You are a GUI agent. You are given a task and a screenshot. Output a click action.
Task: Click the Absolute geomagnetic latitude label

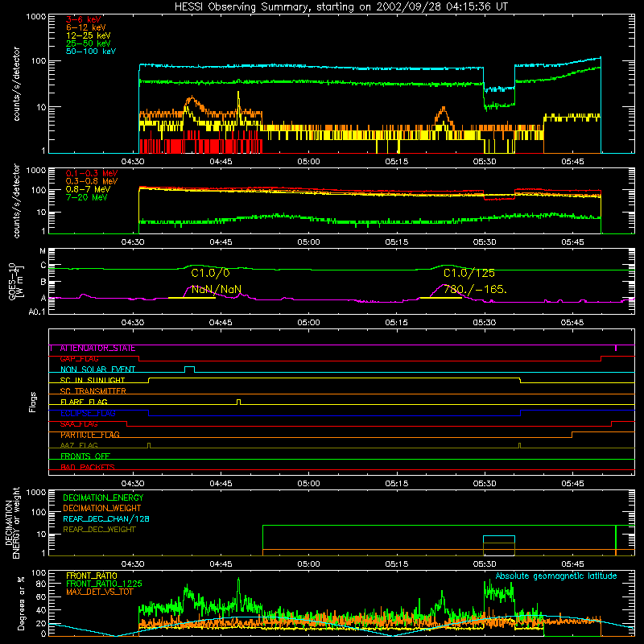pyautogui.click(x=556, y=576)
